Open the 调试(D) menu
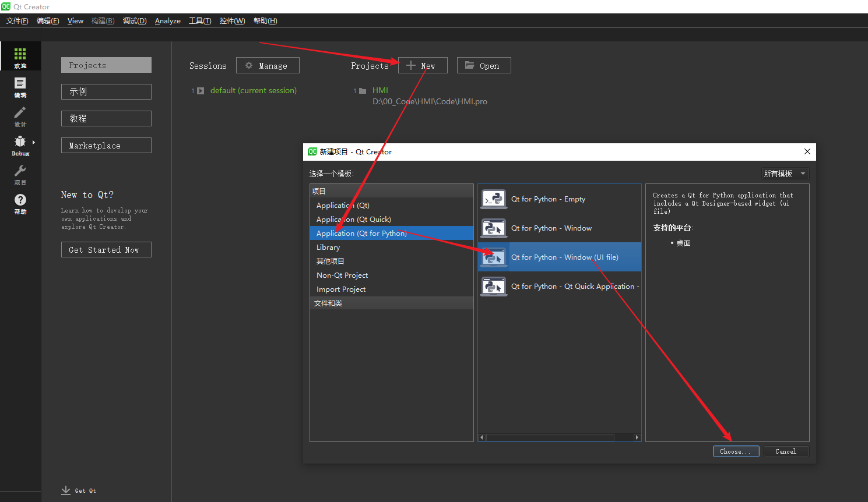 [135, 21]
